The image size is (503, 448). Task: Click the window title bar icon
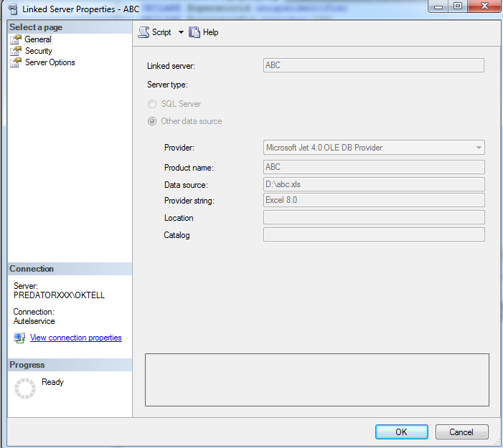point(12,9)
